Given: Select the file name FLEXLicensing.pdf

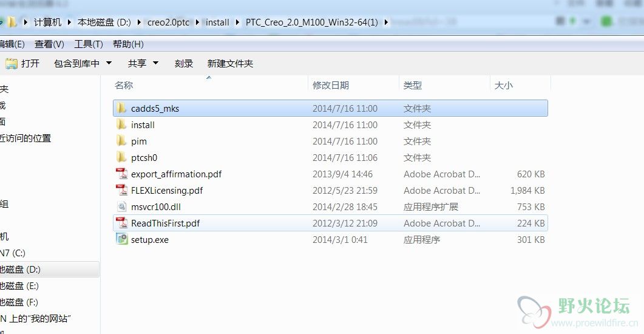Looking at the screenshot, I should pos(167,191).
